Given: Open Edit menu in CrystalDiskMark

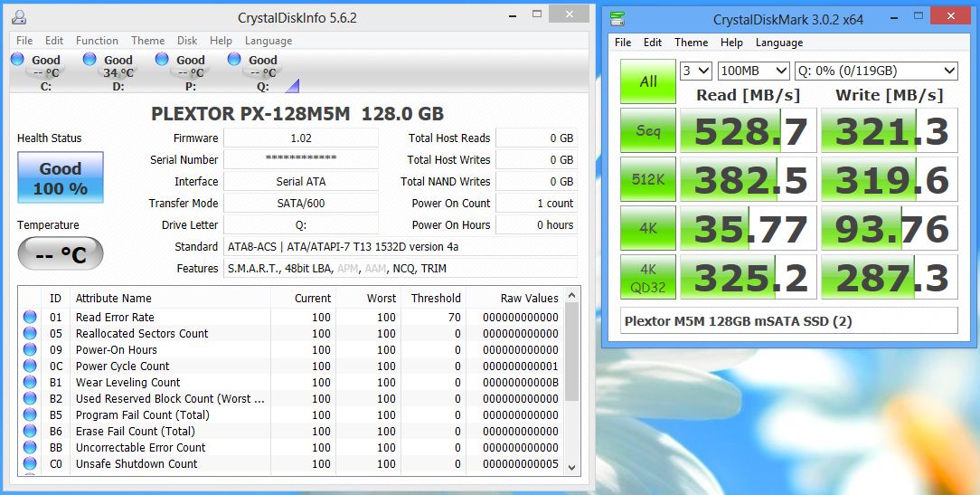Looking at the screenshot, I should pyautogui.click(x=653, y=43).
